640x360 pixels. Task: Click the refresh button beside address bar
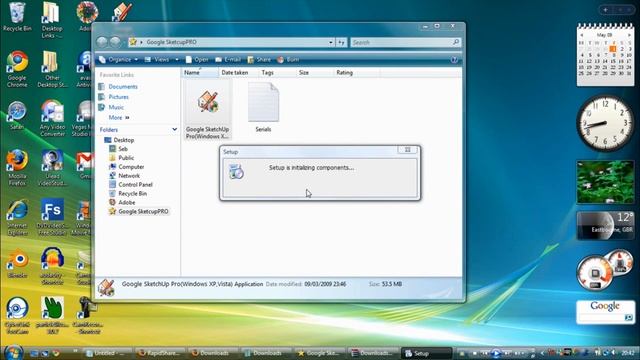click(341, 42)
